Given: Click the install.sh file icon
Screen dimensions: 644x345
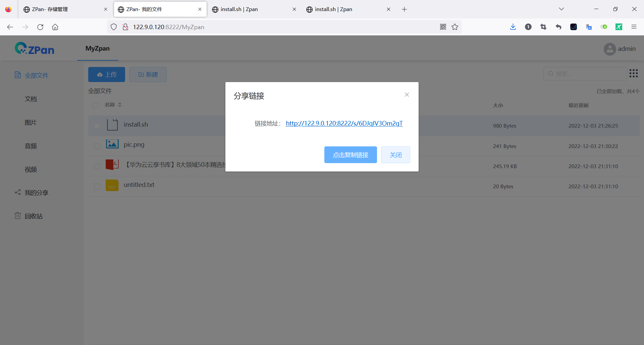Looking at the screenshot, I should tap(112, 125).
